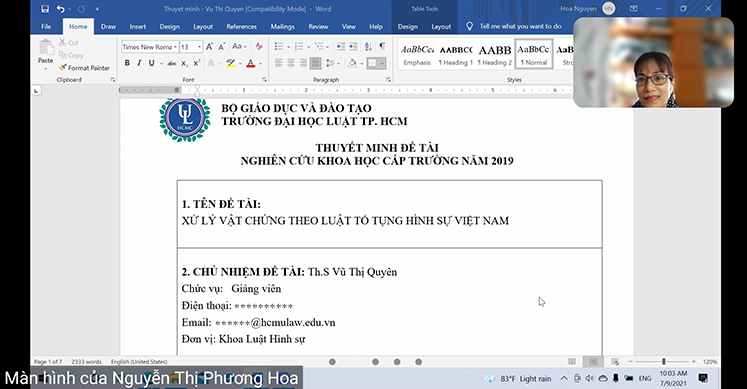Sort the selected text alphabetically
The width and height of the screenshot is (747, 389).
[x=368, y=47]
